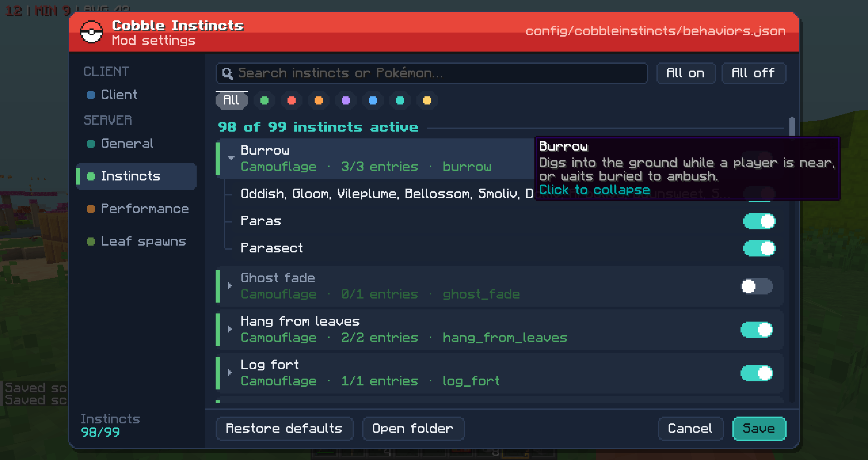
Task: Toggle the Paras entry switch
Action: pos(759,221)
